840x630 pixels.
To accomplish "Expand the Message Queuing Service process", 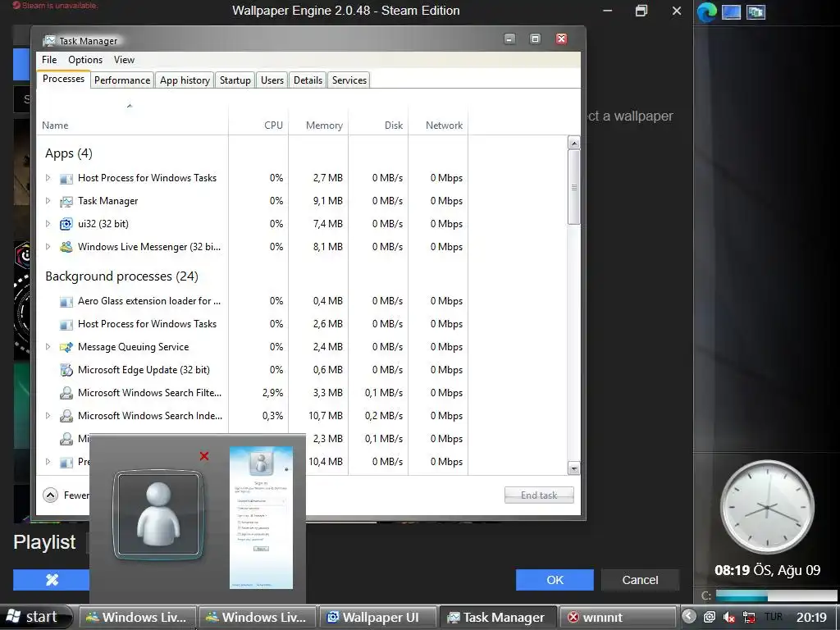I will coord(48,347).
